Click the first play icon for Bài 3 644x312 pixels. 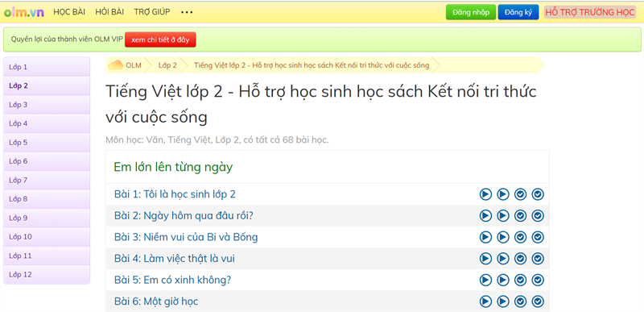pos(485,237)
